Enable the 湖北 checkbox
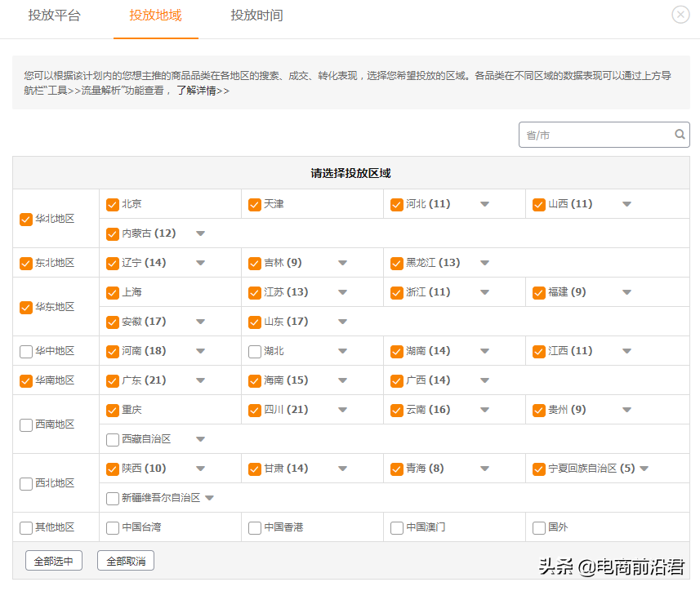This screenshot has width=700, height=591. [x=255, y=352]
